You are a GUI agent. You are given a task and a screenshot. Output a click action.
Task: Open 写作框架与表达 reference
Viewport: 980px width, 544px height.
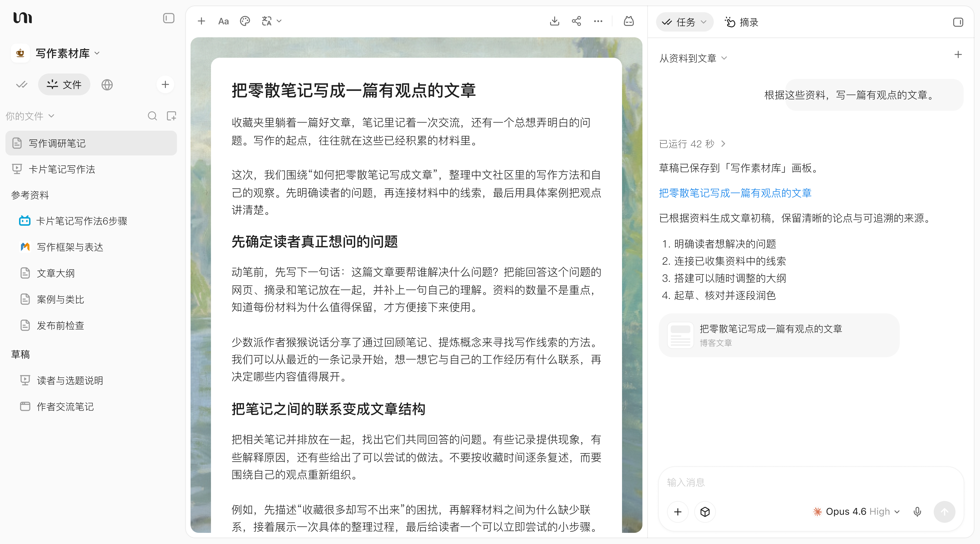(91, 247)
